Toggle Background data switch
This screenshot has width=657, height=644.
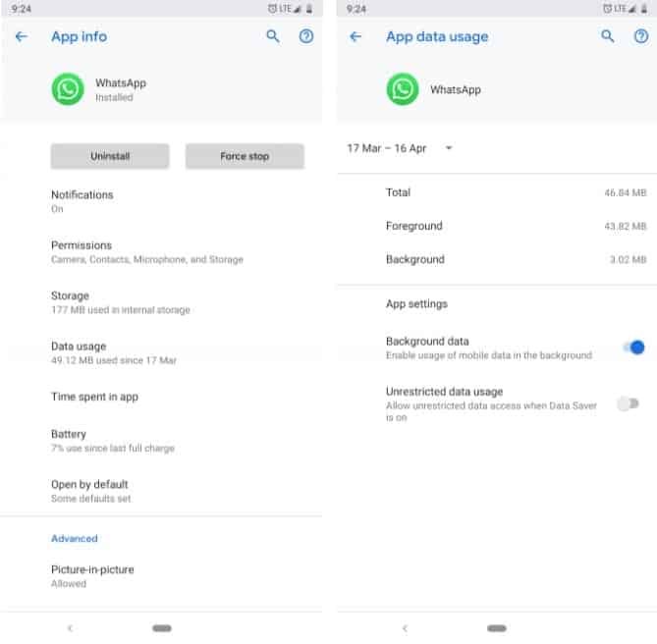coord(634,348)
